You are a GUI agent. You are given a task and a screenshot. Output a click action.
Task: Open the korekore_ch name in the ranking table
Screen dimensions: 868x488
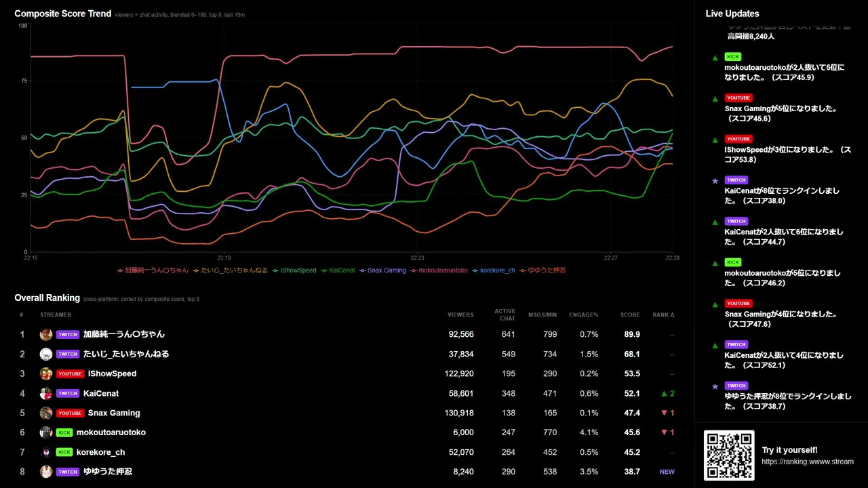point(101,452)
